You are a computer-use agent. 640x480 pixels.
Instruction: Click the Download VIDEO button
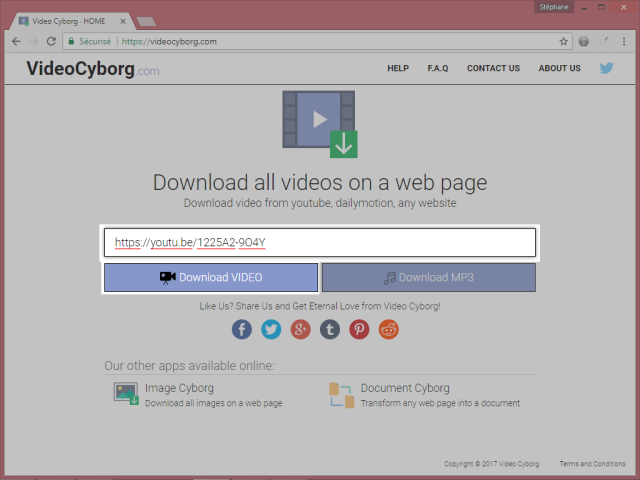coord(211,278)
